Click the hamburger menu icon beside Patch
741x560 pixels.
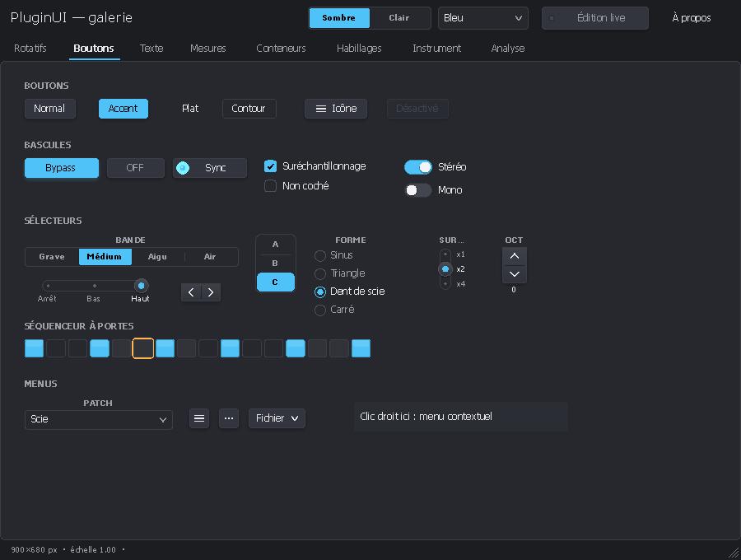point(199,418)
